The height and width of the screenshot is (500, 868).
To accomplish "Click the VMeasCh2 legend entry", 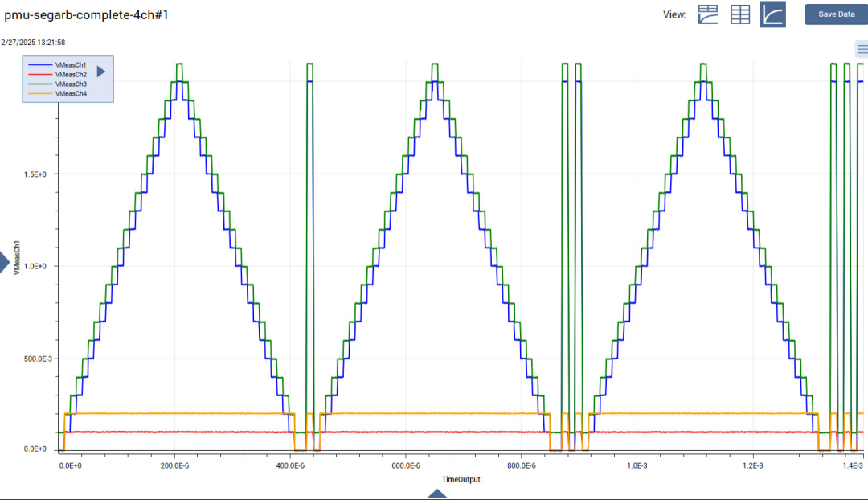I will click(70, 74).
